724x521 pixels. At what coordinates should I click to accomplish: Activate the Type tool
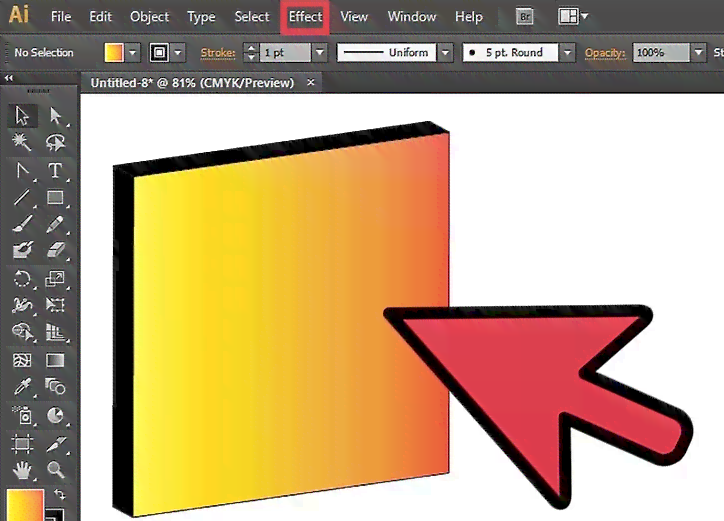(55, 170)
